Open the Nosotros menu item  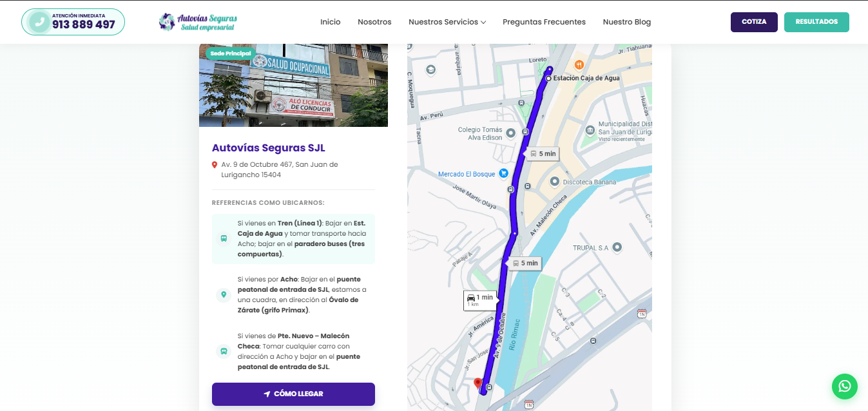374,22
